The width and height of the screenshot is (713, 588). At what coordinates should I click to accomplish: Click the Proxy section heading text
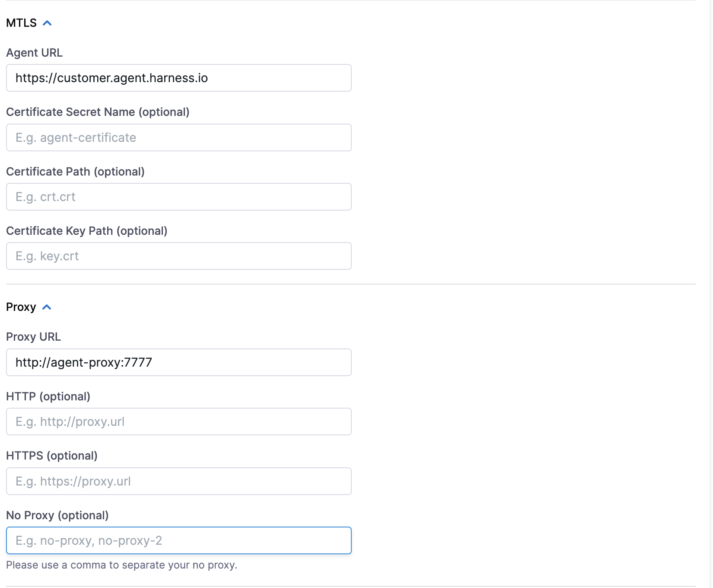pos(21,307)
